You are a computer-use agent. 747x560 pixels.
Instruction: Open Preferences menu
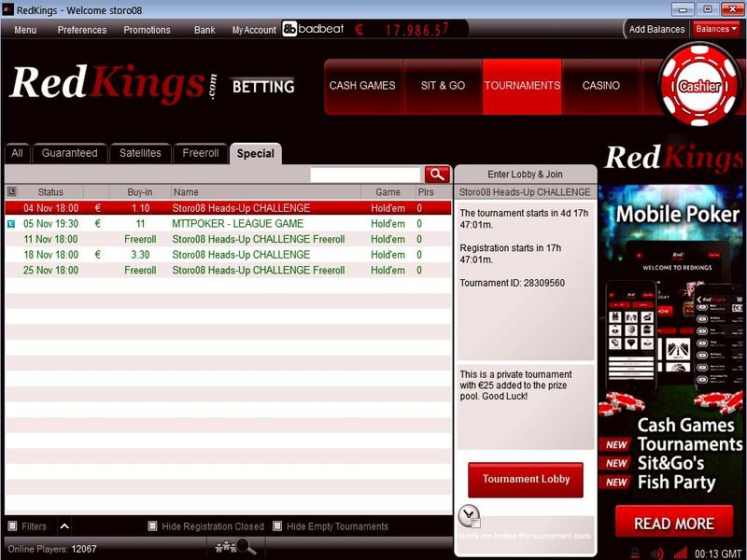tap(82, 30)
